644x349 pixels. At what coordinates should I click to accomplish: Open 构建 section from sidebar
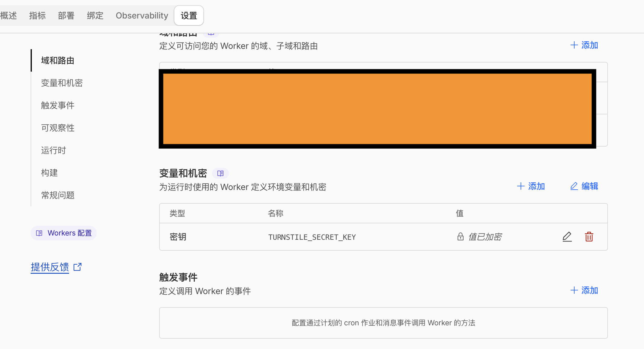pyautogui.click(x=49, y=173)
